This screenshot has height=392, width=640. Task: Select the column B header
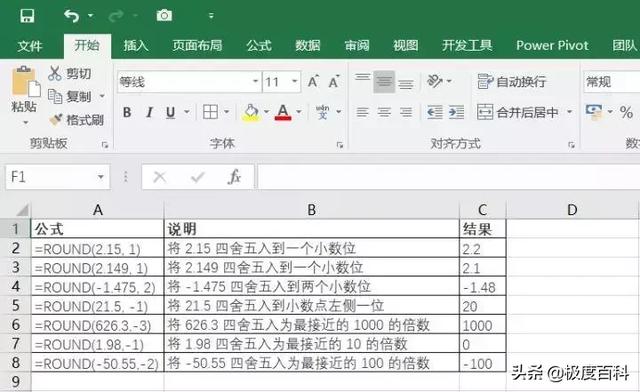[311, 209]
